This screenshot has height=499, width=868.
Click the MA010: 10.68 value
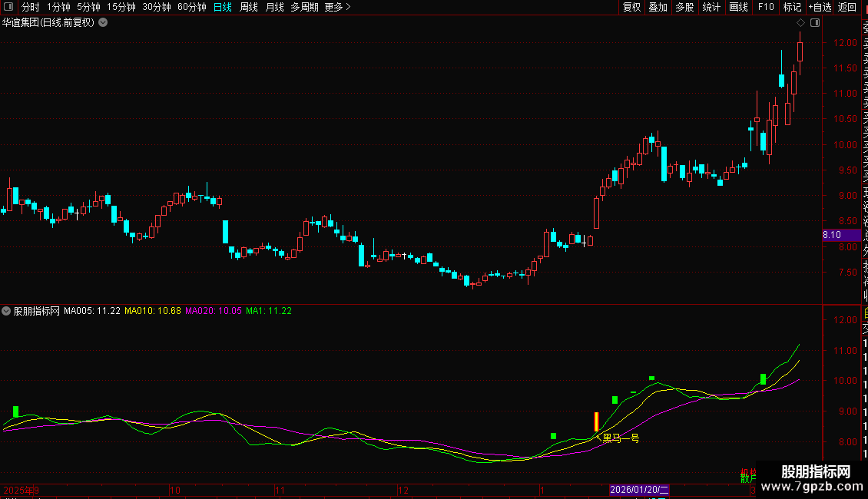click(153, 311)
